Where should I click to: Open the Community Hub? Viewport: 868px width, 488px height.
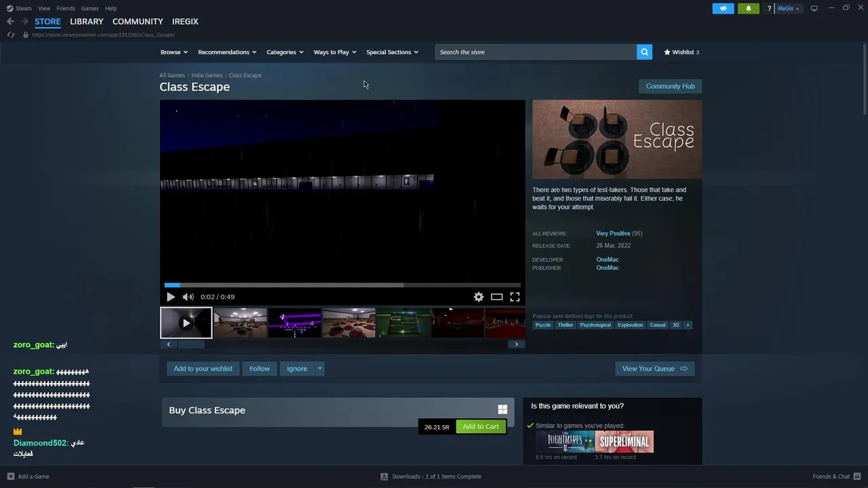[x=670, y=86]
